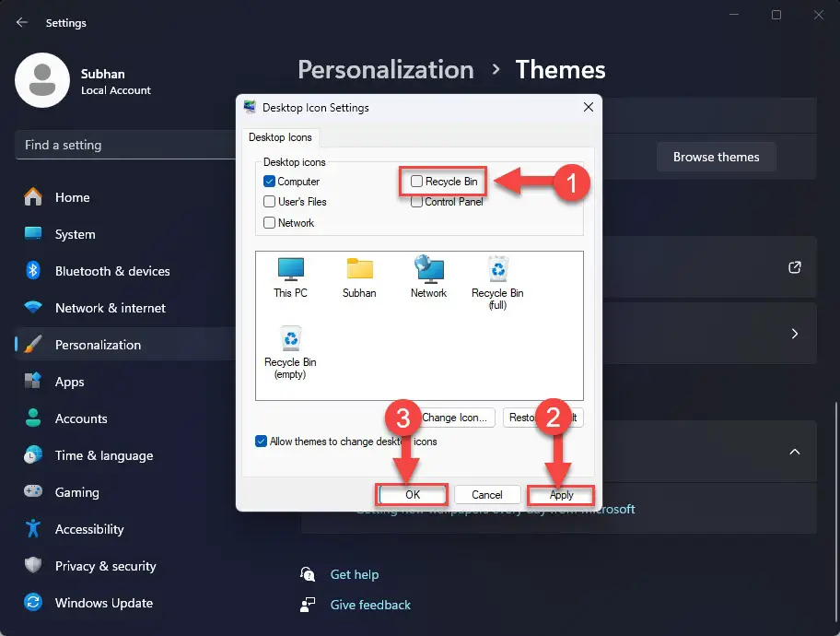Open Personalization in the sidebar
The height and width of the screenshot is (636, 840).
point(98,345)
